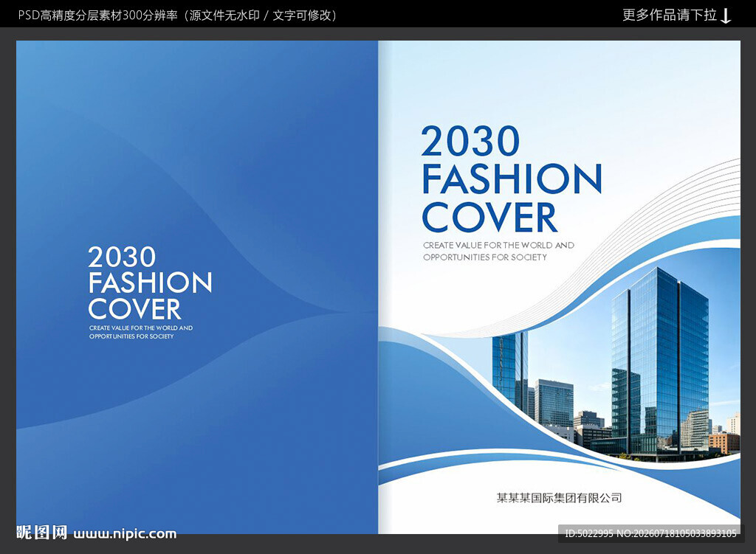Viewport: 756px width, 554px height.
Task: Click the blue COVER word on right cover
Action: [x=489, y=218]
